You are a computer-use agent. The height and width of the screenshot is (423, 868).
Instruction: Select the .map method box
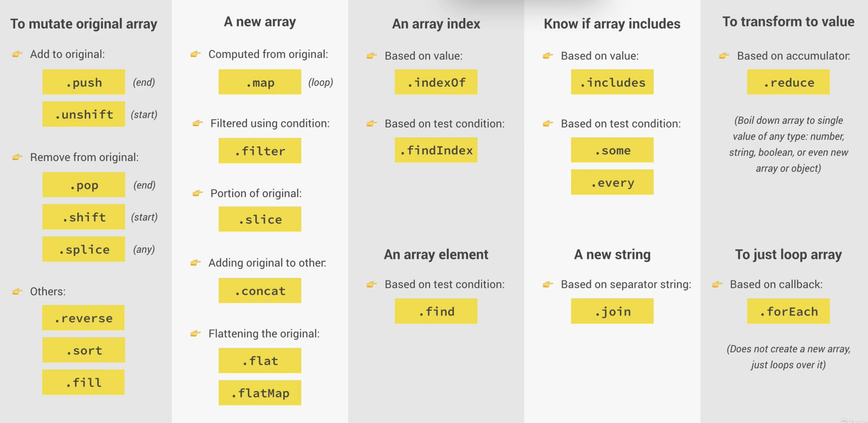click(260, 82)
